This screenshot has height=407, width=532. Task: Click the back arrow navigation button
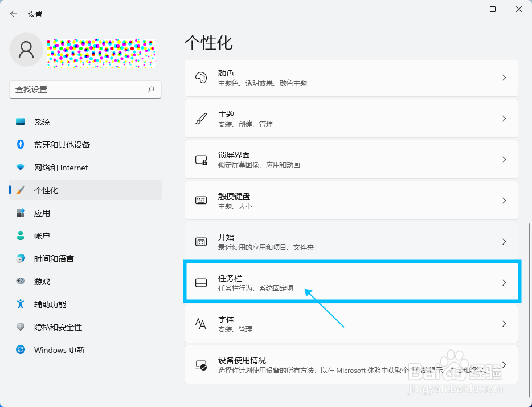(13, 14)
